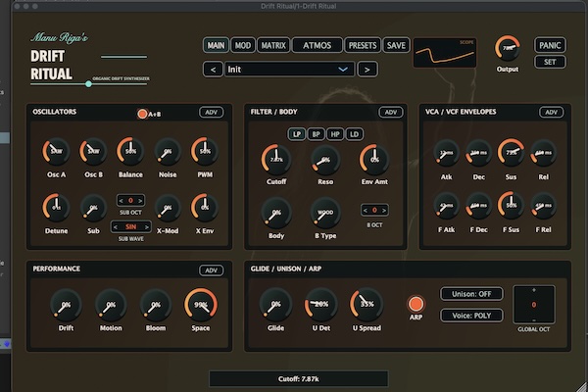This screenshot has height=392, width=588.
Task: Click the Bloom knob
Action: (156, 305)
